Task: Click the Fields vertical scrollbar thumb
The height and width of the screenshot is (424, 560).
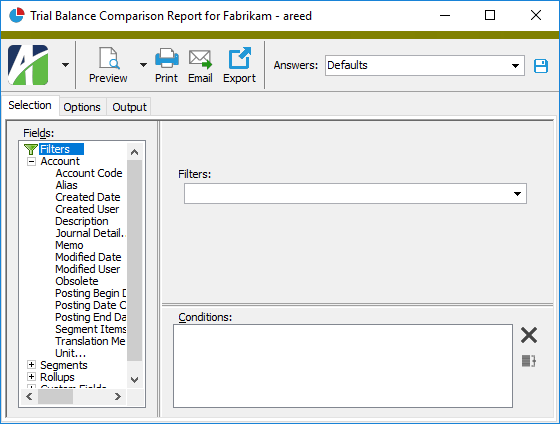Action: [134, 260]
